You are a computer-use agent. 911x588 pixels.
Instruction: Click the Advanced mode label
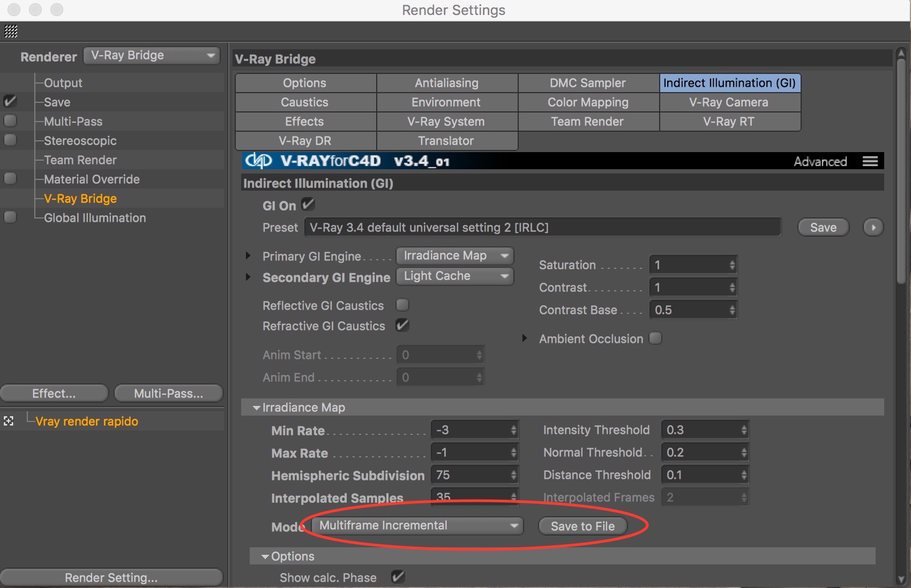point(820,161)
